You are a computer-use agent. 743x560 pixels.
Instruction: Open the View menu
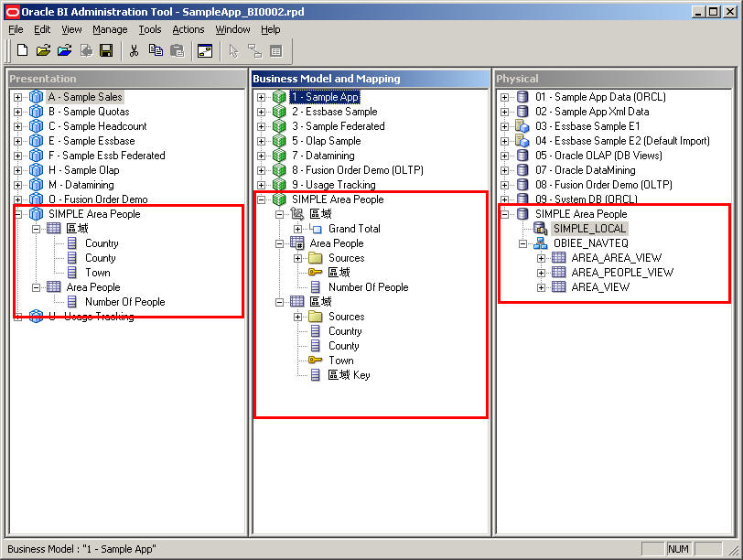[71, 29]
